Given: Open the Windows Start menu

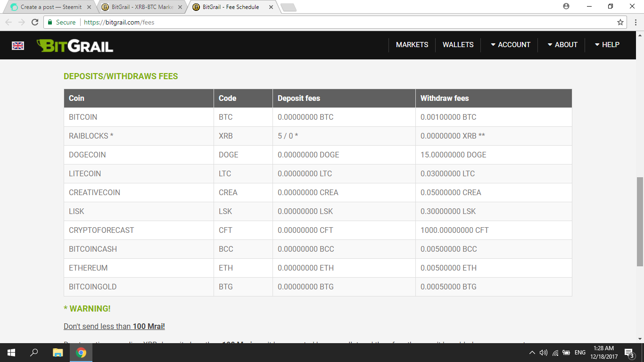Looking at the screenshot, I should tap(11, 353).
